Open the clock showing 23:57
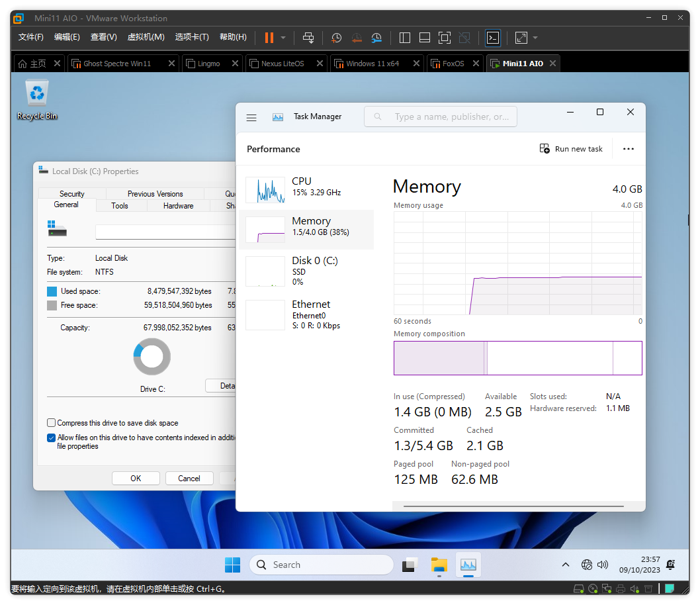The image size is (700, 605). [639, 565]
